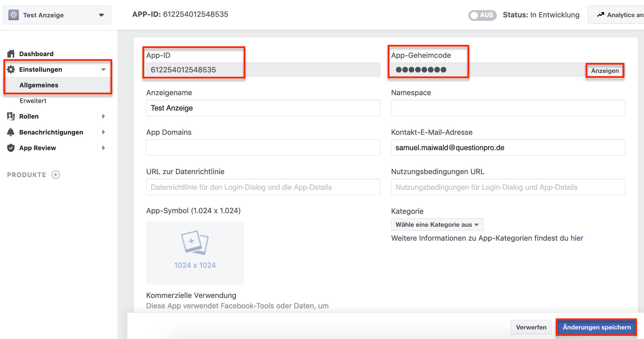Expand the Rollen submenu arrow

click(104, 116)
